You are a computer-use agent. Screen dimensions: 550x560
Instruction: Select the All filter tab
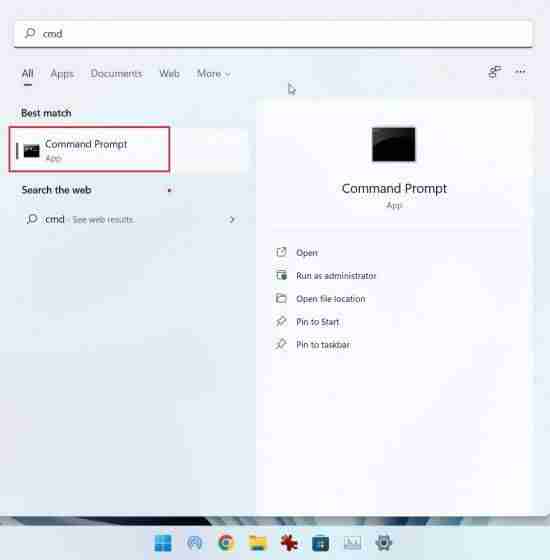click(x=28, y=74)
